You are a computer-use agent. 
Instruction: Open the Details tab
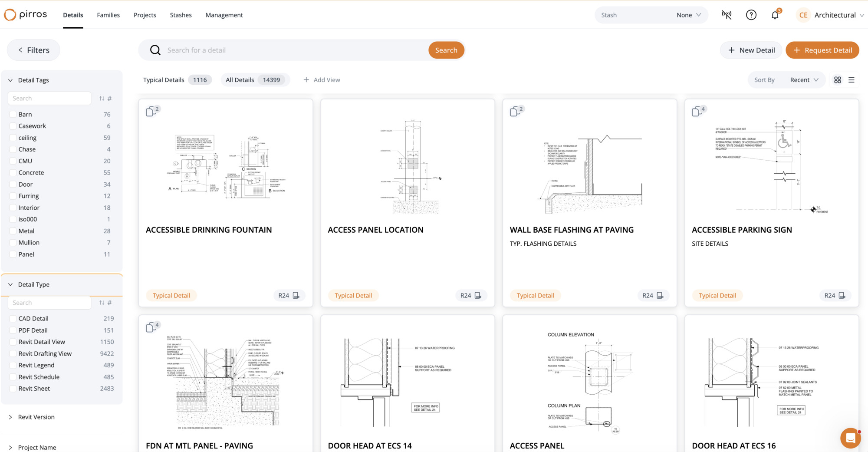[73, 15]
